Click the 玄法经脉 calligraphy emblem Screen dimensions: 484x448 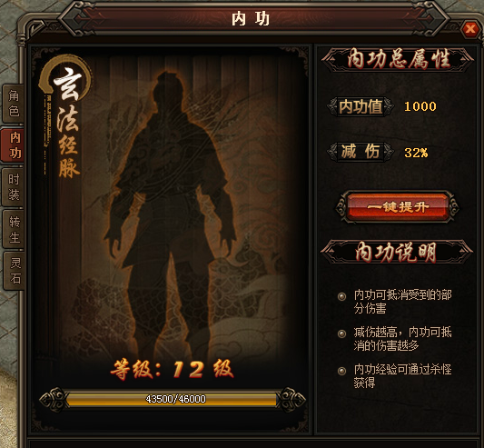(x=64, y=117)
